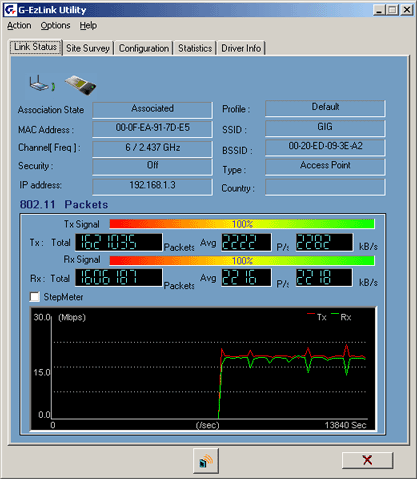Minimize the G-EzLink Utility window
Viewport: 417px width, 479px height.
(379, 10)
